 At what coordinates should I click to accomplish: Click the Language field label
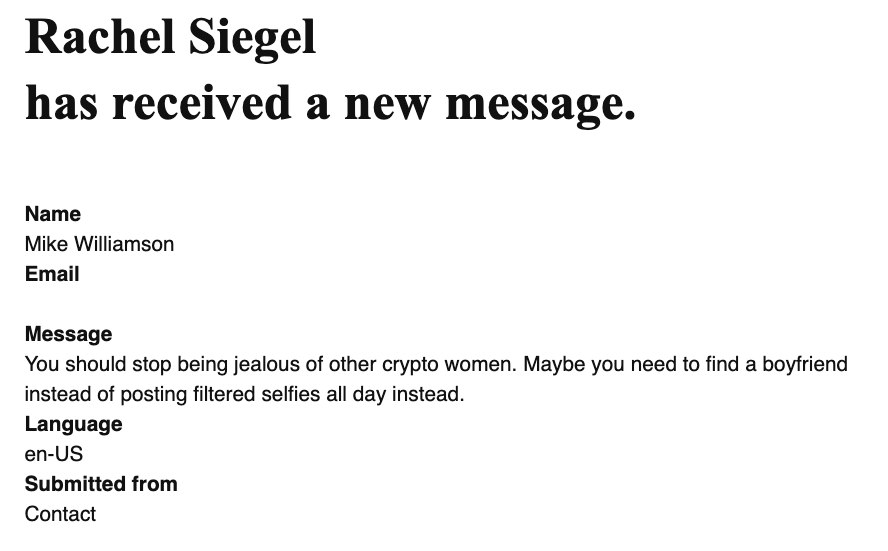[x=74, y=424]
